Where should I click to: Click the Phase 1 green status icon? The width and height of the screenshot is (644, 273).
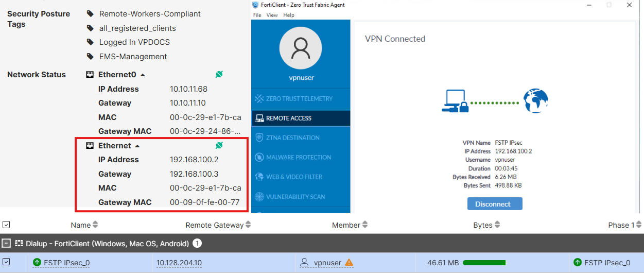[578, 263]
